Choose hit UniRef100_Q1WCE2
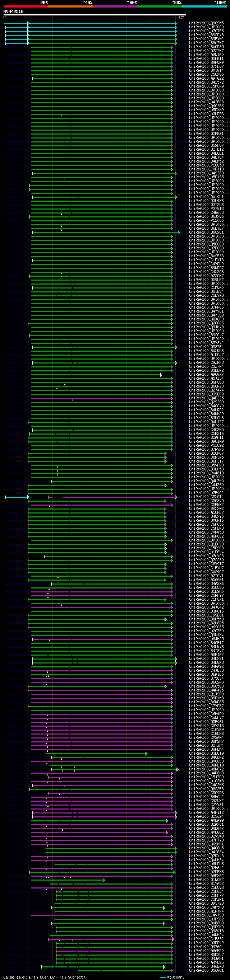 (x=206, y=880)
